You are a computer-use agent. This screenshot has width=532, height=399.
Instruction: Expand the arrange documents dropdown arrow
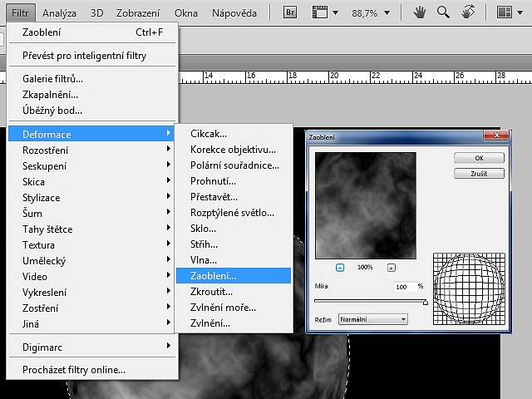(x=520, y=13)
